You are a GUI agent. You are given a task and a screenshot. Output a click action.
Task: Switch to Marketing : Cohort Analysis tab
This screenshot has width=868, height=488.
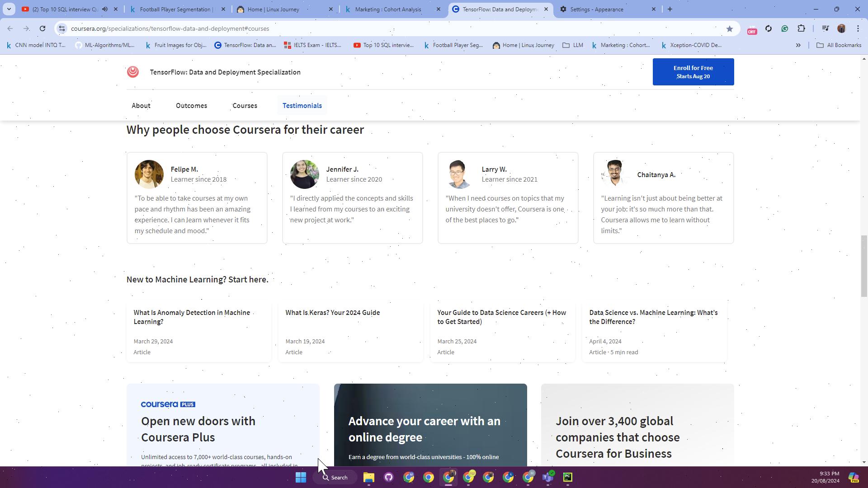click(x=392, y=9)
